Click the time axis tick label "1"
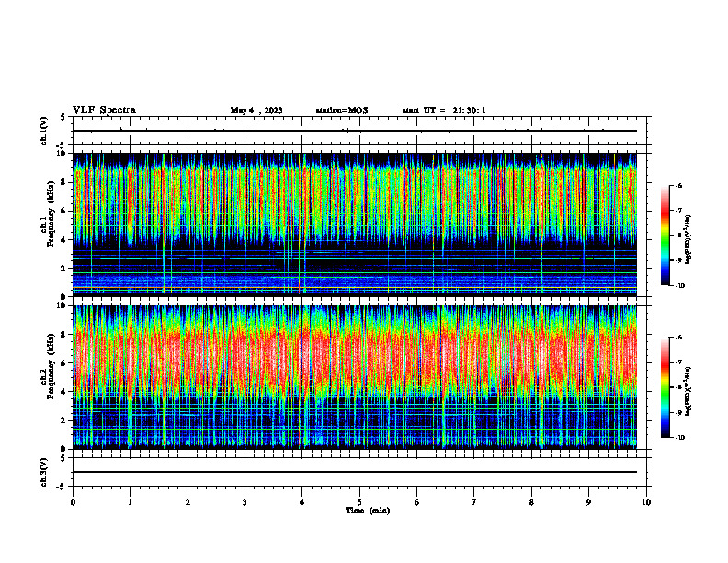 [130, 502]
